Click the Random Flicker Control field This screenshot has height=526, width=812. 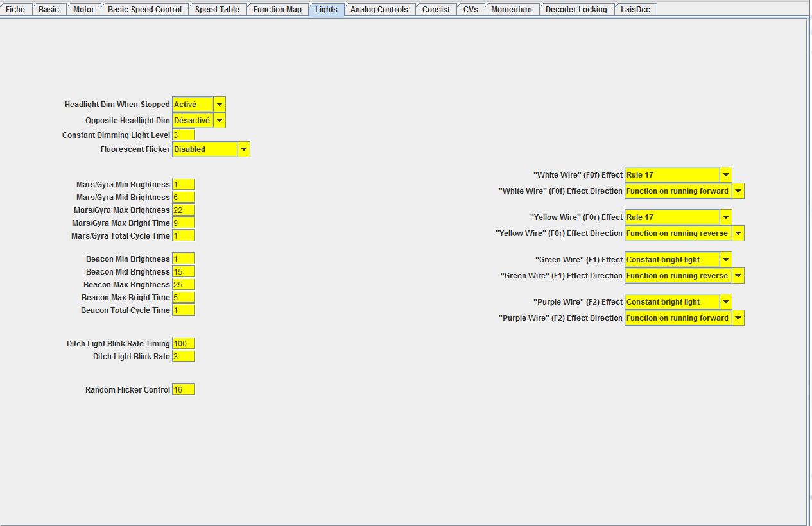(184, 389)
